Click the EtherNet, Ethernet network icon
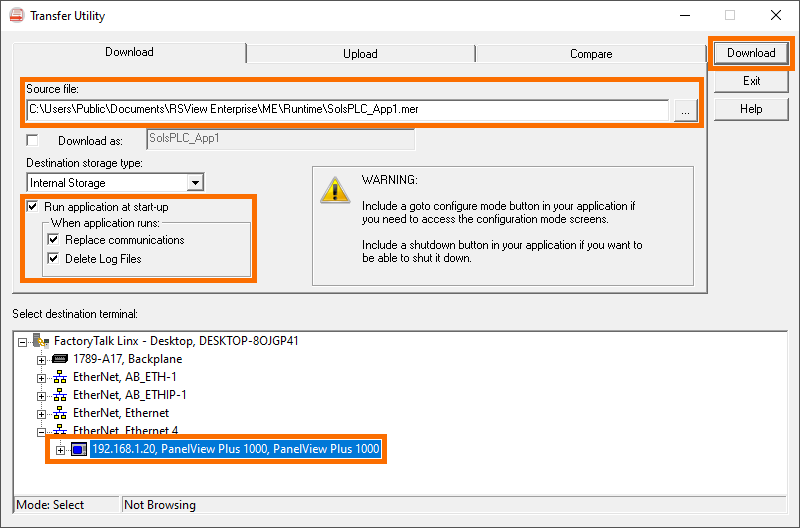Image resolution: width=800 pixels, height=528 pixels. pos(60,413)
